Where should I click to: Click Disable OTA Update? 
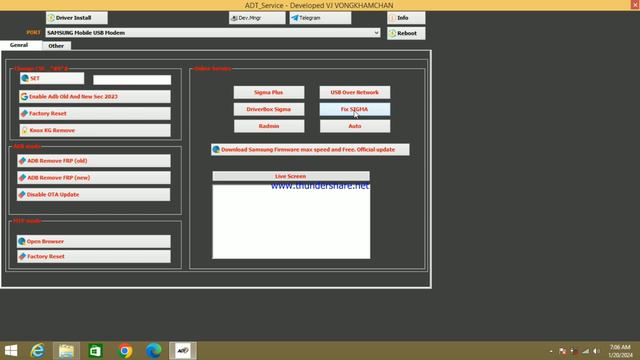93,195
